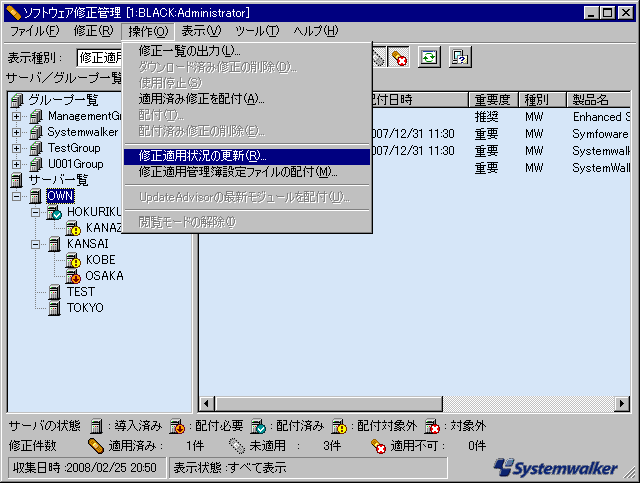Image resolution: width=640 pixels, height=483 pixels.
Task: Click the right scroll arrow of list
Action: point(622,404)
